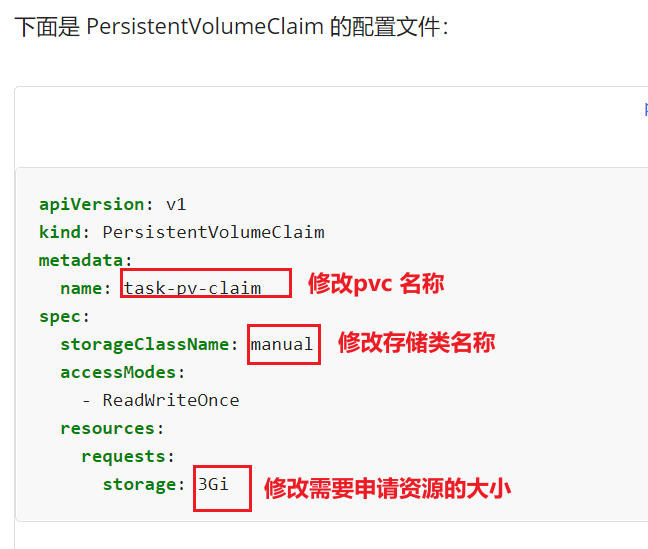
Task: Click the storageClassName key
Action: point(145,344)
